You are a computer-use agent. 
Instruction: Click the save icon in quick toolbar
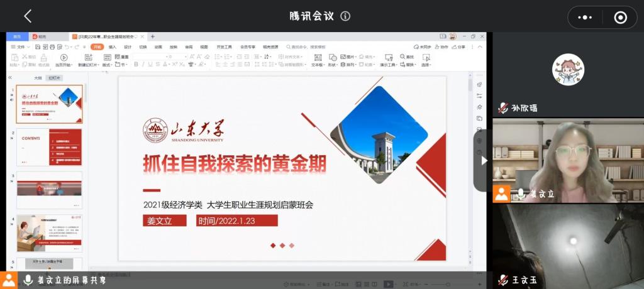[38, 46]
